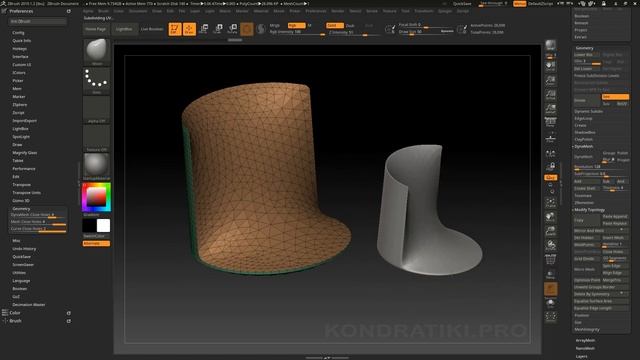Click the Close Holes button

(616, 252)
